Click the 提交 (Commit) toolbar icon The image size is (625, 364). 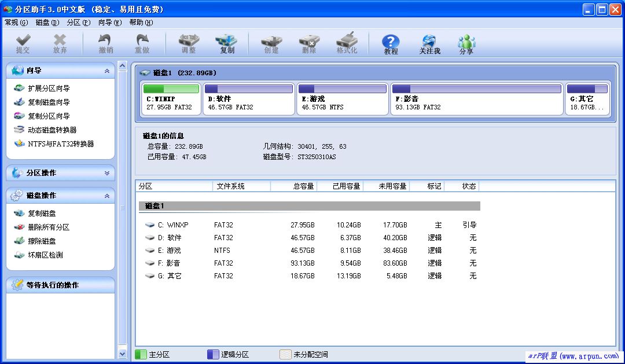click(23, 43)
